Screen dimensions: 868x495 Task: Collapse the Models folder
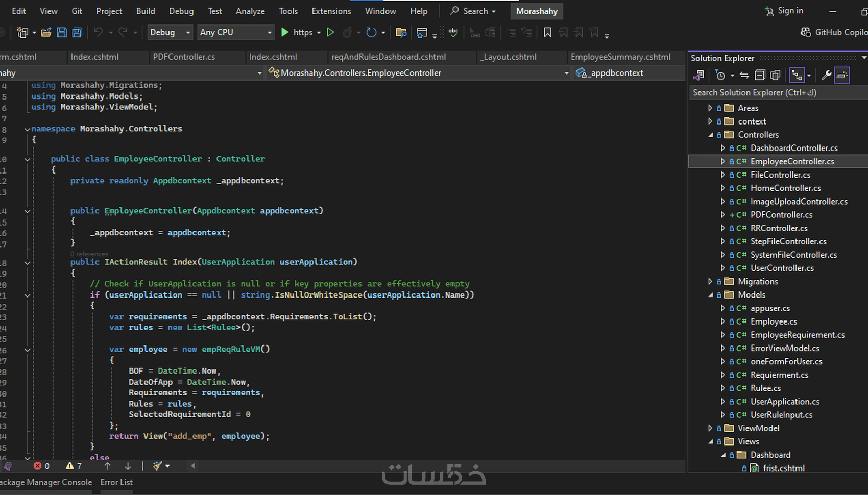click(710, 295)
